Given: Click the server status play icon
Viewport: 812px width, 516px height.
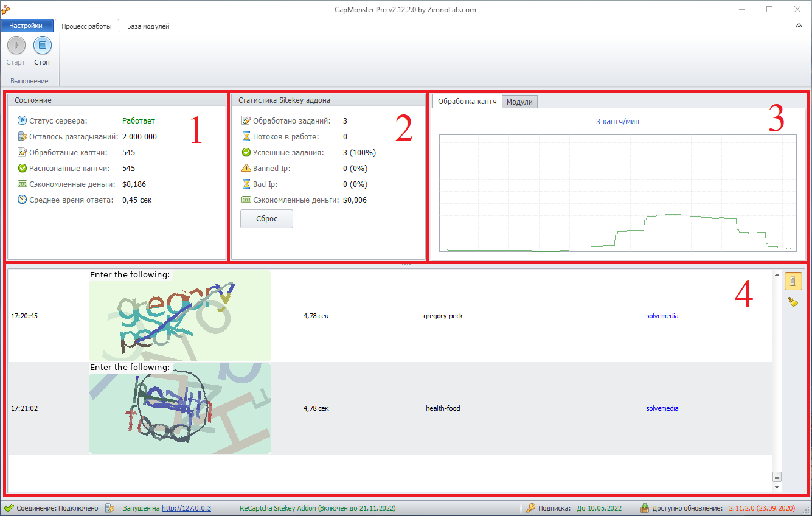Looking at the screenshot, I should coord(23,120).
